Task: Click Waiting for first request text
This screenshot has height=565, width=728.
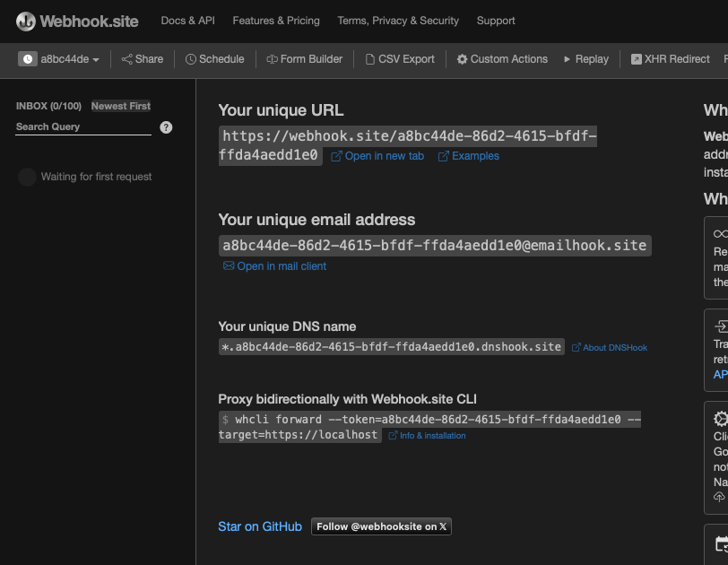Action: (96, 177)
